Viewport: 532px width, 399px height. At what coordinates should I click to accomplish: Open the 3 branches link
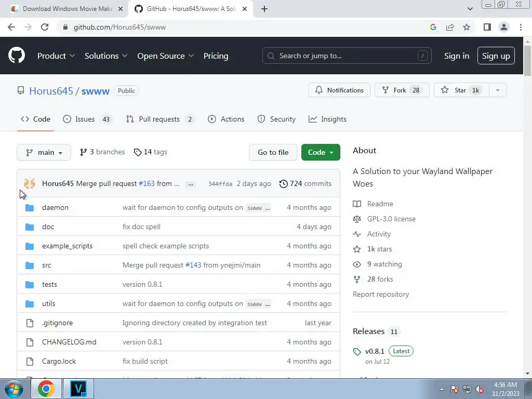tap(102, 152)
